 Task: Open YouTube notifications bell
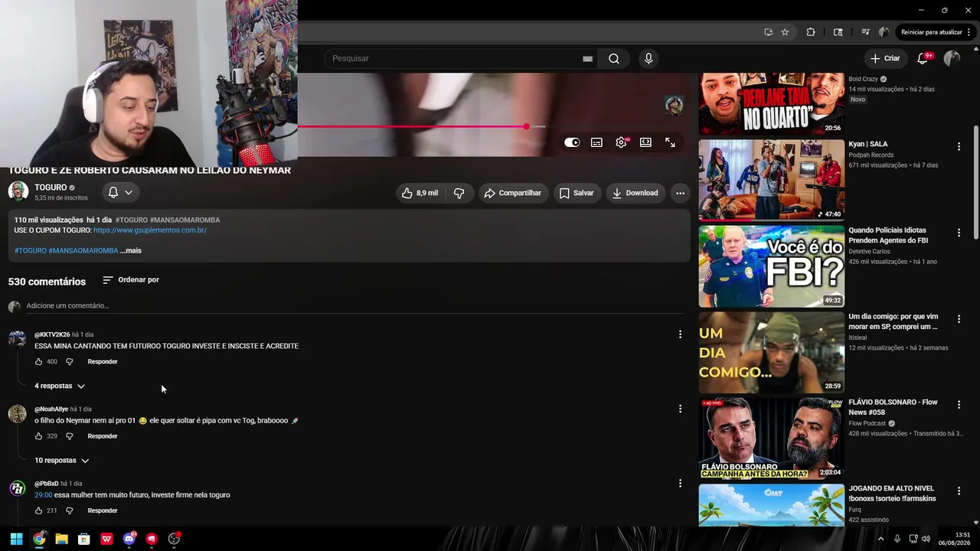point(923,58)
